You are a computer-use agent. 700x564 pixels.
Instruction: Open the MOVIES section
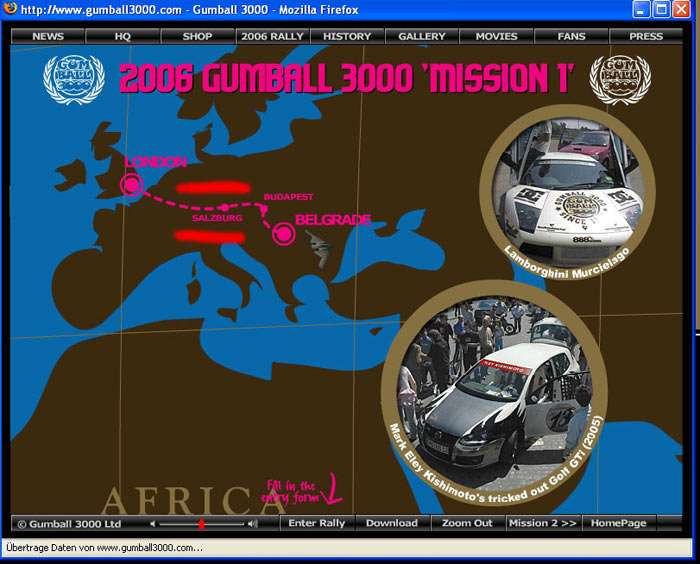(x=497, y=36)
